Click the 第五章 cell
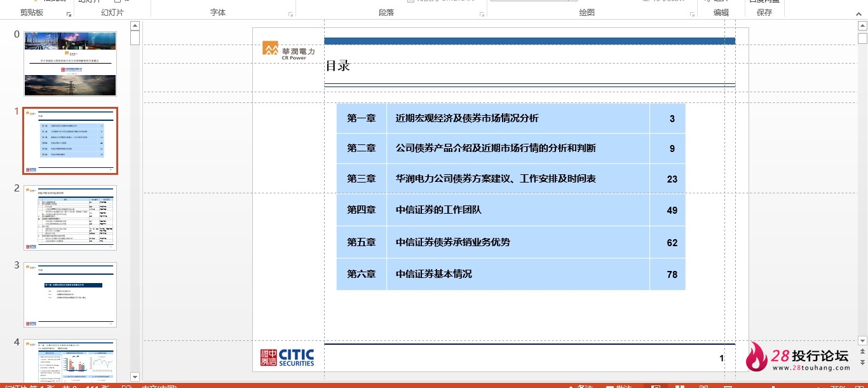This screenshot has width=868, height=388. click(362, 242)
